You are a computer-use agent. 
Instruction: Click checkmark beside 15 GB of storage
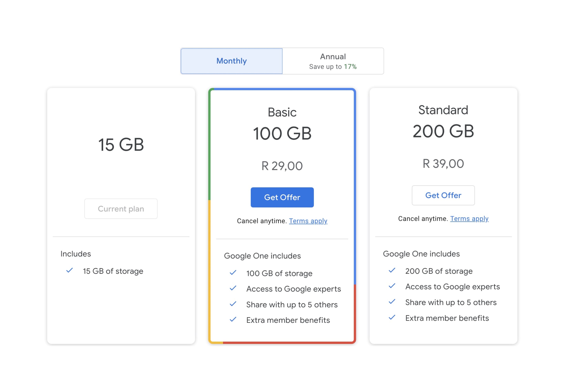click(70, 270)
